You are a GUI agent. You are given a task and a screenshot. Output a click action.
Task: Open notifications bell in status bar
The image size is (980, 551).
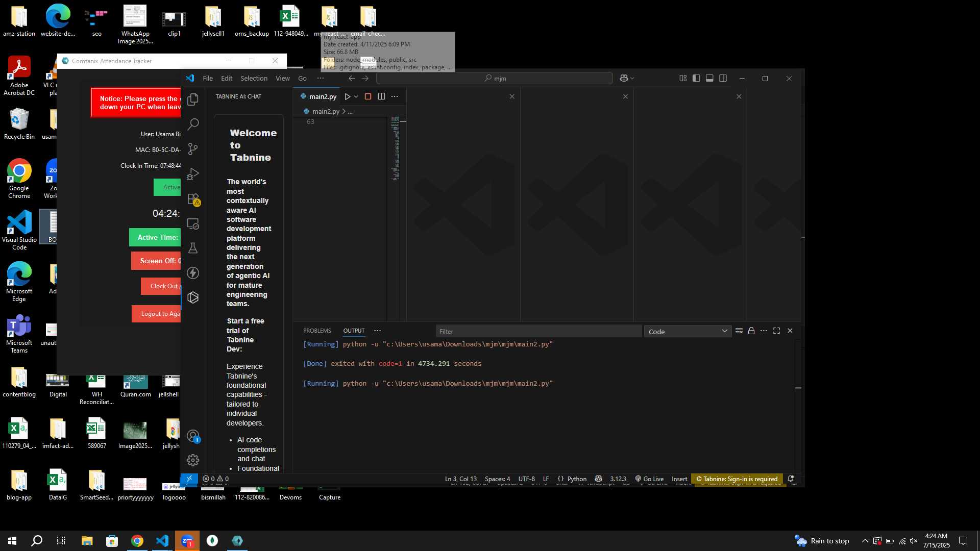791,479
